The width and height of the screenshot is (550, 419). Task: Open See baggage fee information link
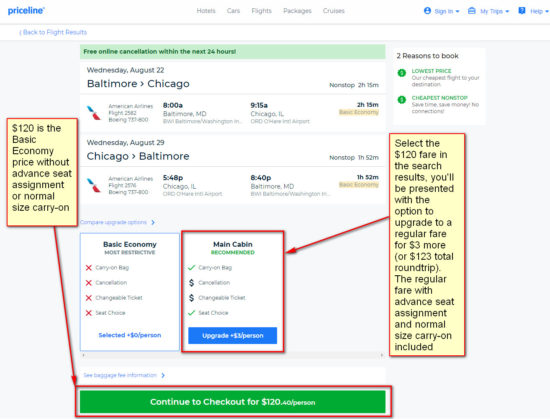coord(120,375)
